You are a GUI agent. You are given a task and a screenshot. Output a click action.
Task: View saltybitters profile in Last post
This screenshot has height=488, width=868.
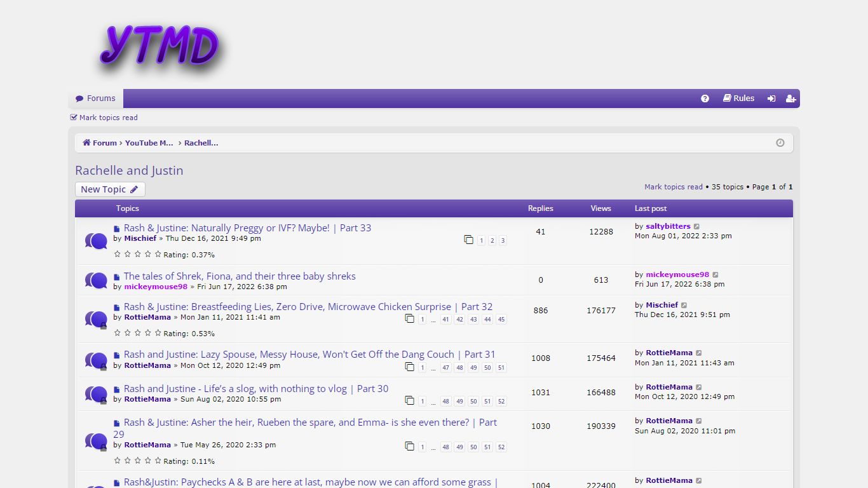point(668,226)
